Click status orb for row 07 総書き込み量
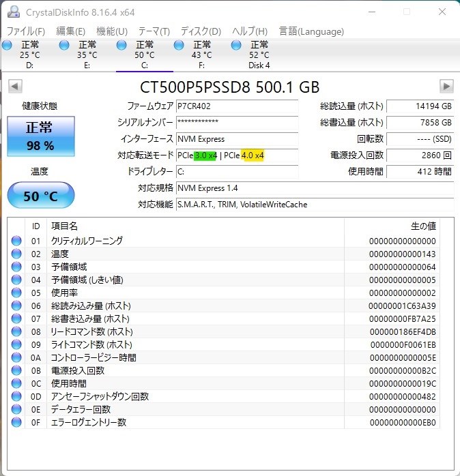 (x=16, y=318)
